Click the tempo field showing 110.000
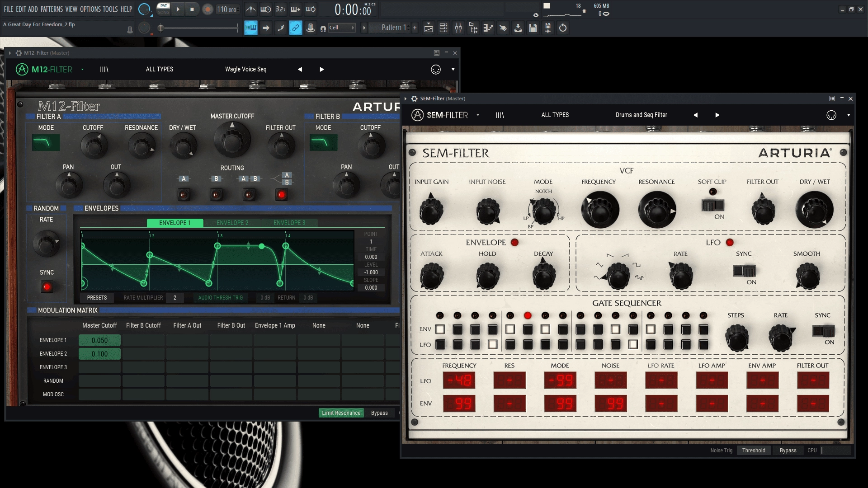 point(227,9)
